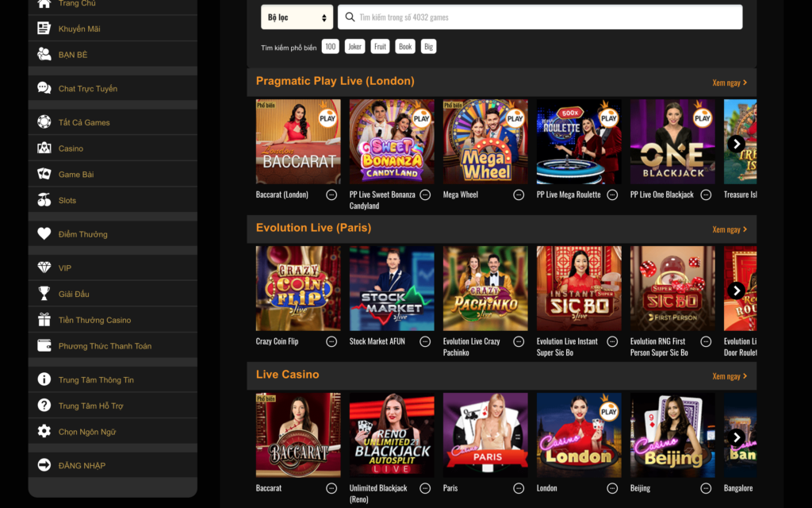
Task: Open the Casino Beijing thumbnail
Action: pyautogui.click(x=672, y=435)
